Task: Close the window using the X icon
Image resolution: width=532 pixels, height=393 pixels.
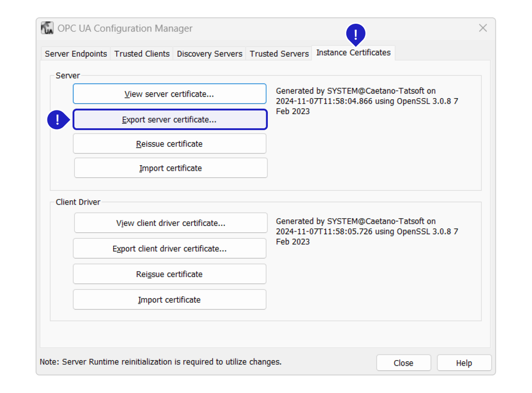Action: [483, 28]
